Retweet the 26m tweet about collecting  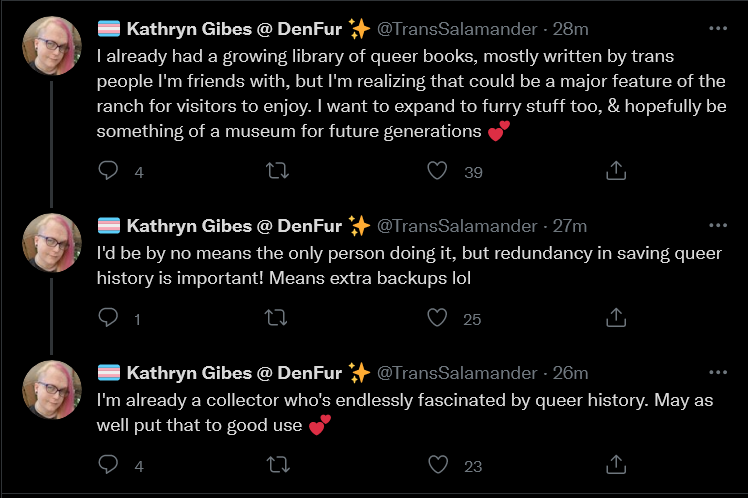pos(278,464)
